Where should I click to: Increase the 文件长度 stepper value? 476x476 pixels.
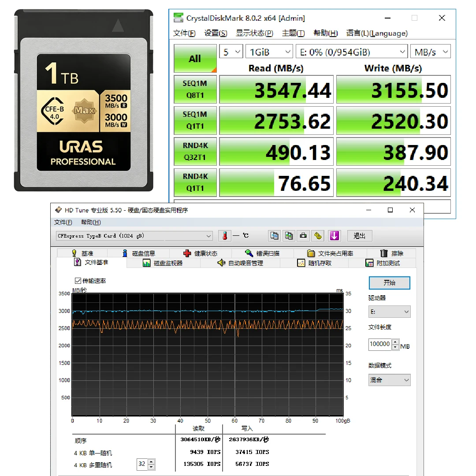(395, 342)
